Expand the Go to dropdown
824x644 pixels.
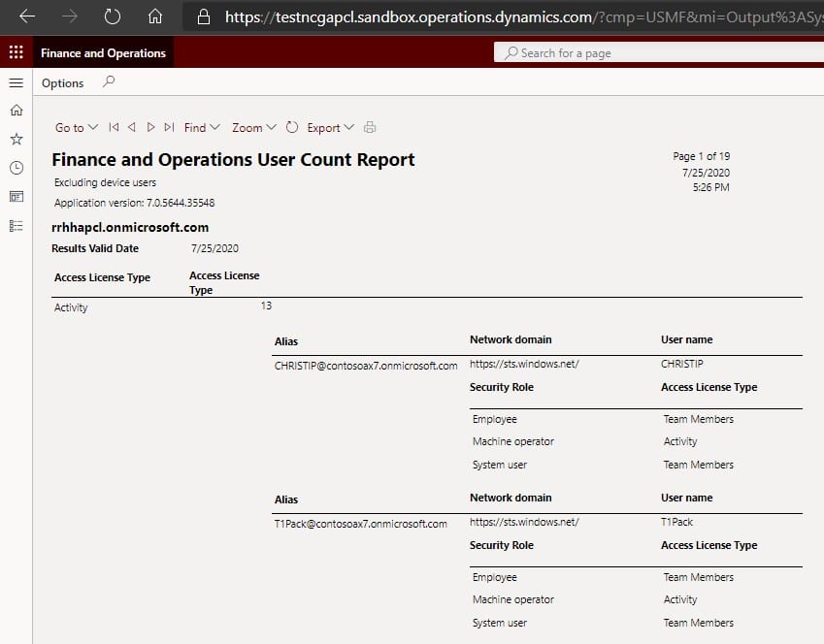[77, 127]
